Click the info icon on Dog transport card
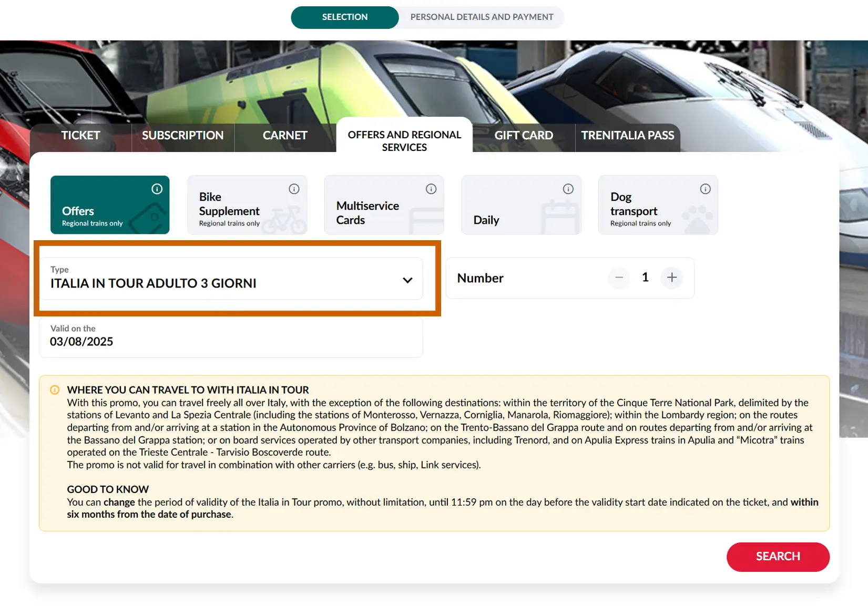 (x=704, y=189)
